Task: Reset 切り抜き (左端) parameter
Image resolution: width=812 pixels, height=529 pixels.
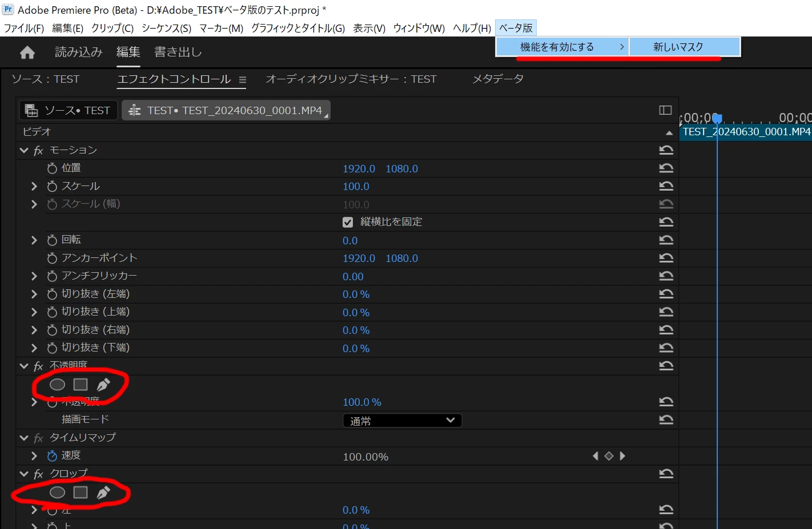Action: [666, 294]
